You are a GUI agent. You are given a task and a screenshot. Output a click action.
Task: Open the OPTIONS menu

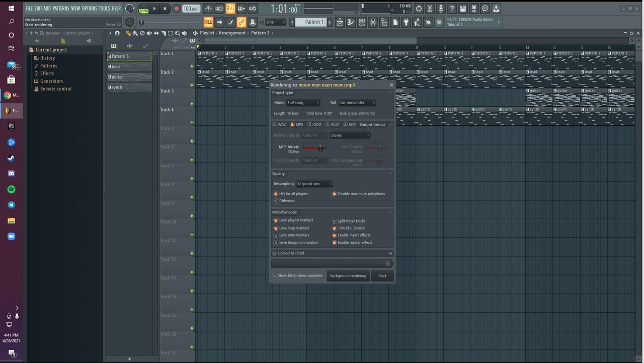pos(90,9)
